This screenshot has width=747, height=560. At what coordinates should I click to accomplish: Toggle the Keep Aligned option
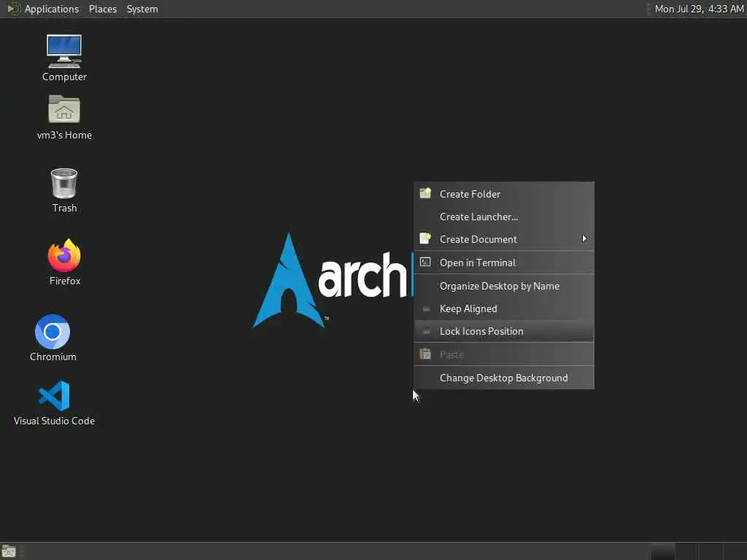tap(504, 308)
